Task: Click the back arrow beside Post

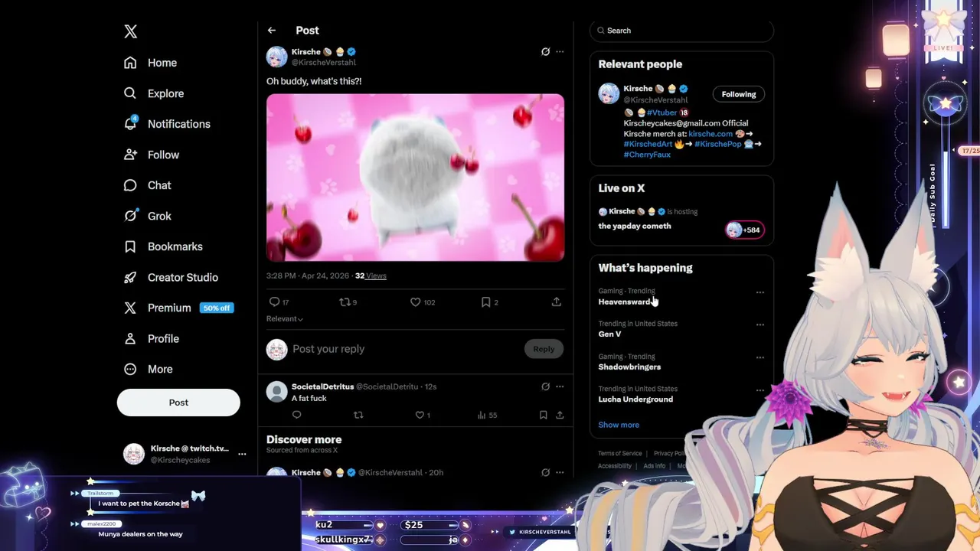Action: [x=272, y=31]
